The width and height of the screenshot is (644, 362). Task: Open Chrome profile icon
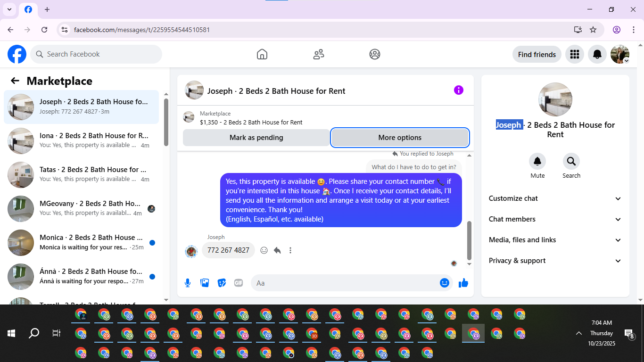[x=617, y=30]
